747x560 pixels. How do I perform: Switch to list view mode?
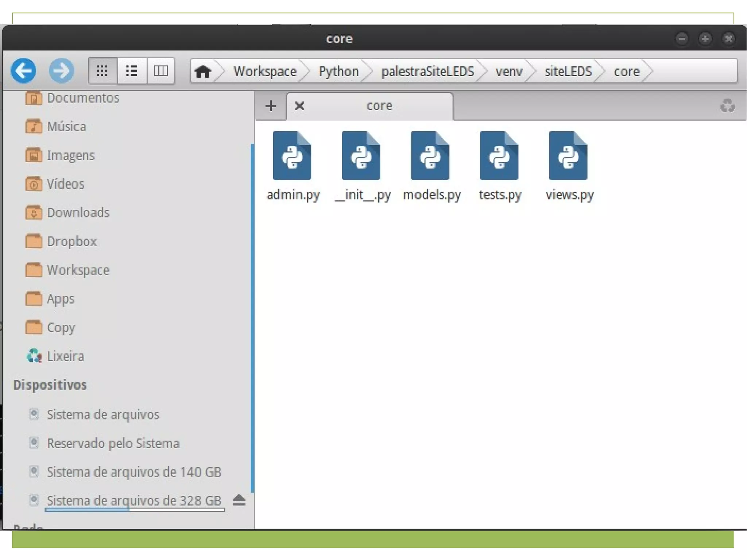pos(131,70)
